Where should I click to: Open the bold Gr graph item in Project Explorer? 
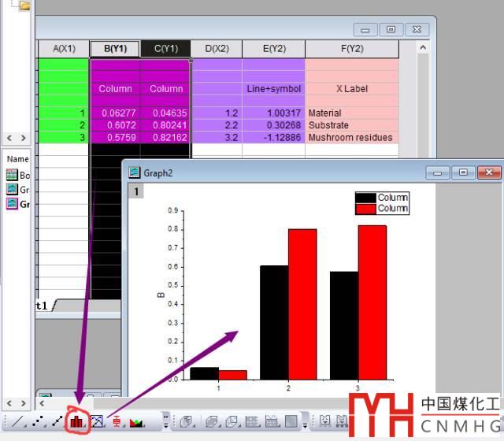pos(18,204)
